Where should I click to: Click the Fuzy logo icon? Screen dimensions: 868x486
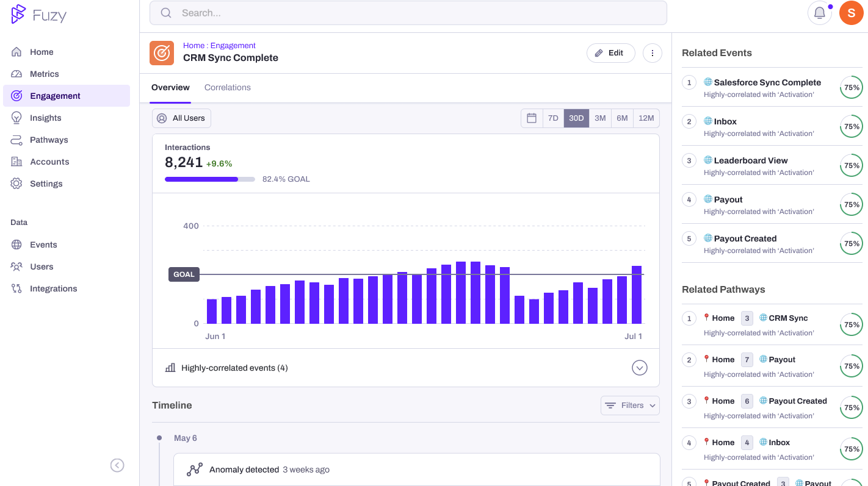coord(18,14)
